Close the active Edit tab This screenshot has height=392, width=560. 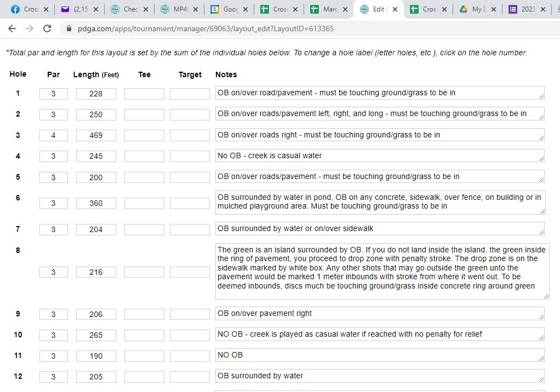tap(395, 9)
